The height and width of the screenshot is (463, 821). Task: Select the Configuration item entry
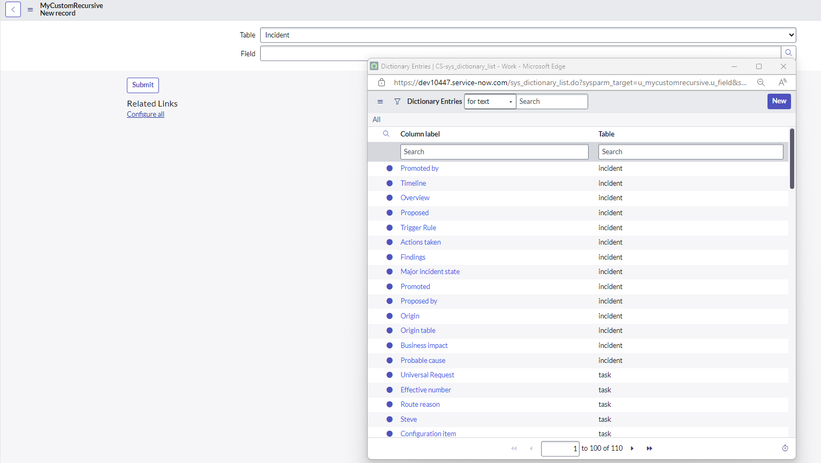tap(428, 434)
